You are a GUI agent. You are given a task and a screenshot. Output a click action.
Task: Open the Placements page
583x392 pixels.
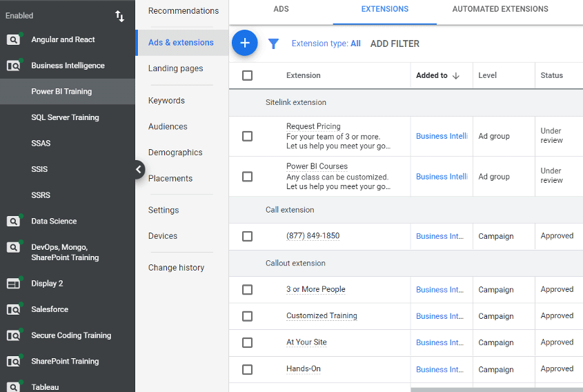(x=170, y=179)
